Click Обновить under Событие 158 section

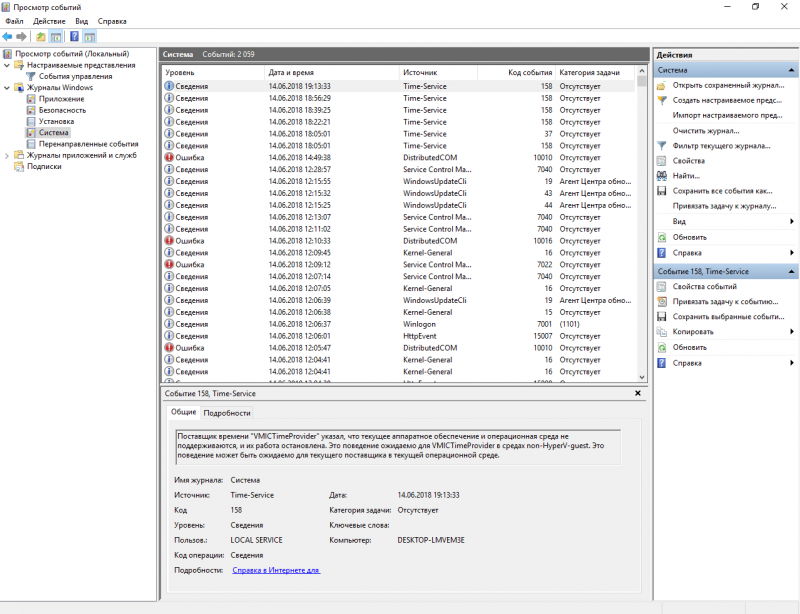coord(689,348)
